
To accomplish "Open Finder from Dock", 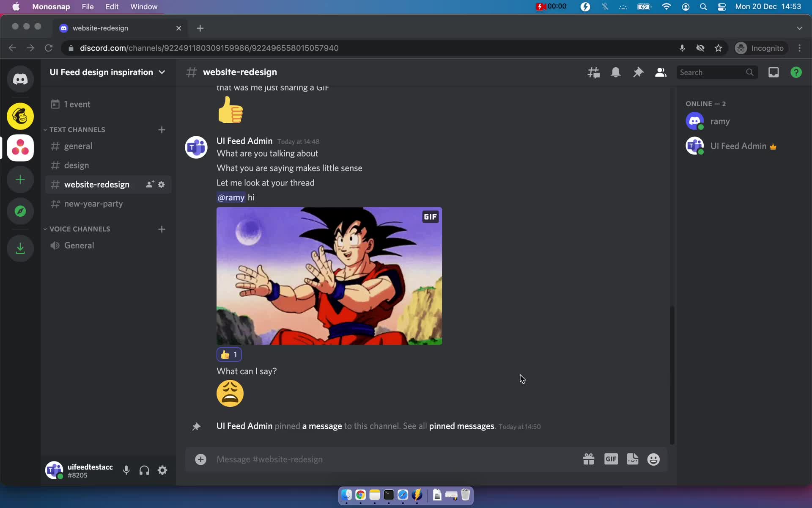I will [x=346, y=495].
